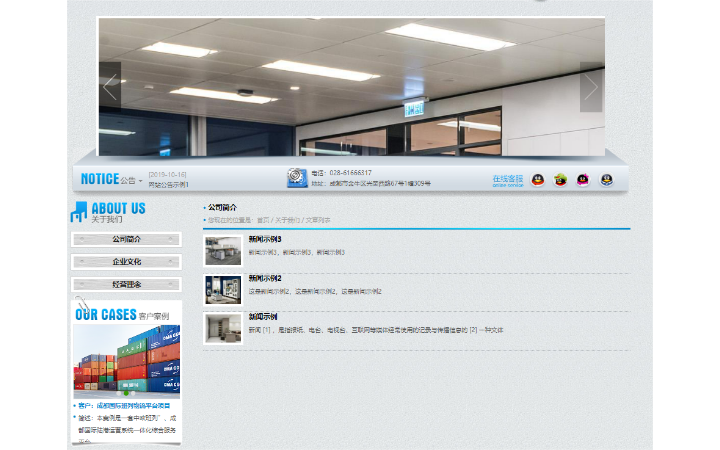Click the 首页 breadcrumb link
Viewport: 720px width, 450px height.
pos(263,220)
